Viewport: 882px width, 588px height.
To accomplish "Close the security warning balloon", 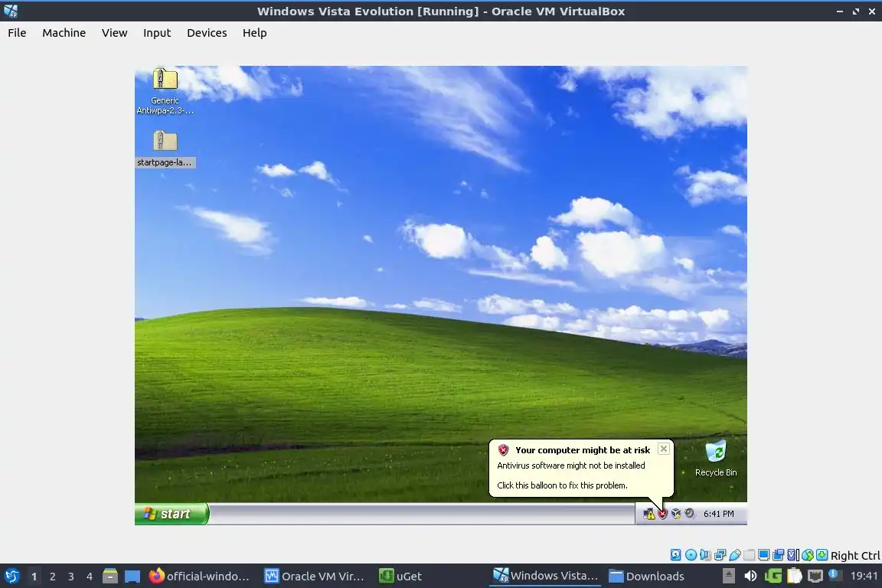I will [664, 449].
